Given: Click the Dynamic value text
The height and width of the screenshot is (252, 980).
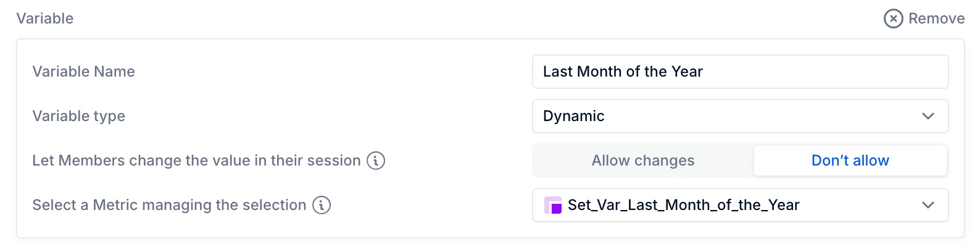Looking at the screenshot, I should pyautogui.click(x=573, y=116).
